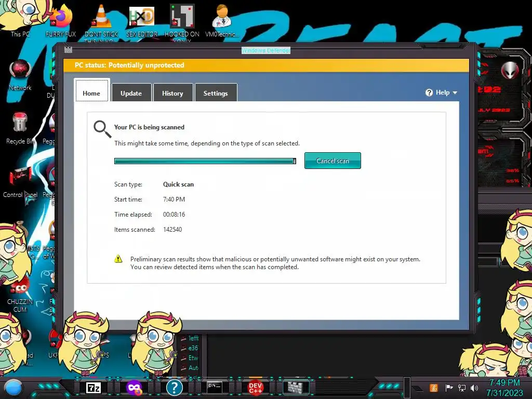The image size is (532, 399).
Task: Click the scan progress bar
Action: 205,161
